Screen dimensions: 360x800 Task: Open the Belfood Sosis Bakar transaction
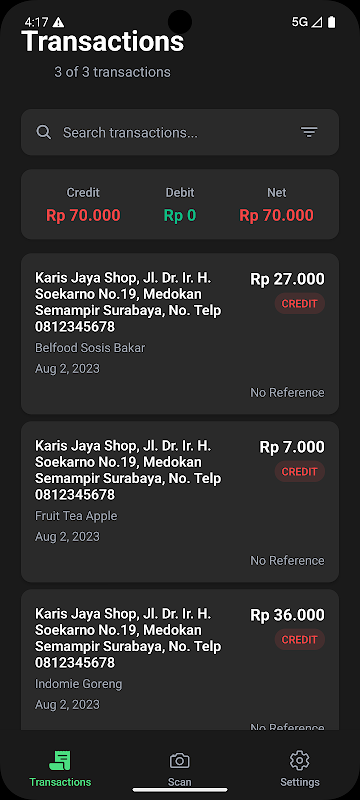(180, 334)
